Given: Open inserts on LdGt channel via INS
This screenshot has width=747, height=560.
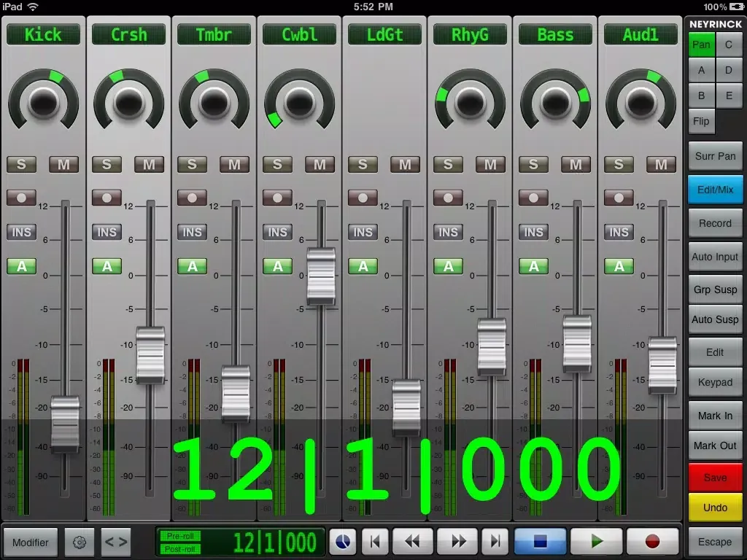Looking at the screenshot, I should tap(363, 232).
